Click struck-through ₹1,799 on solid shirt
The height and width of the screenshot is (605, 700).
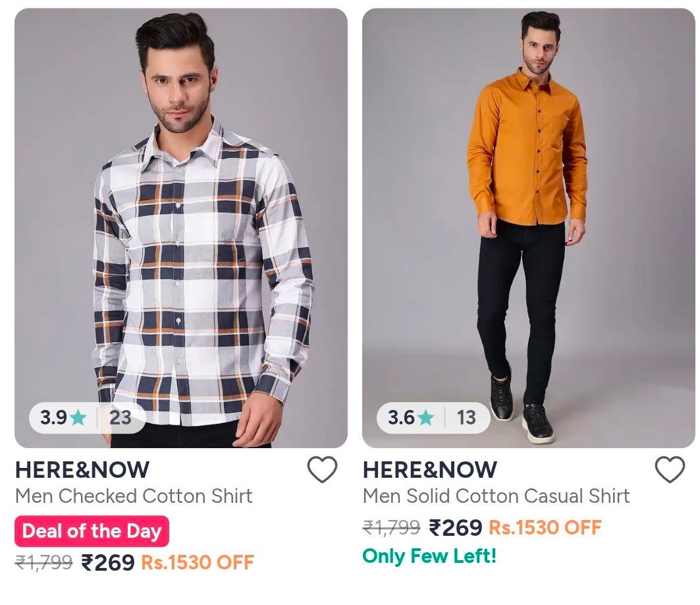(x=392, y=528)
